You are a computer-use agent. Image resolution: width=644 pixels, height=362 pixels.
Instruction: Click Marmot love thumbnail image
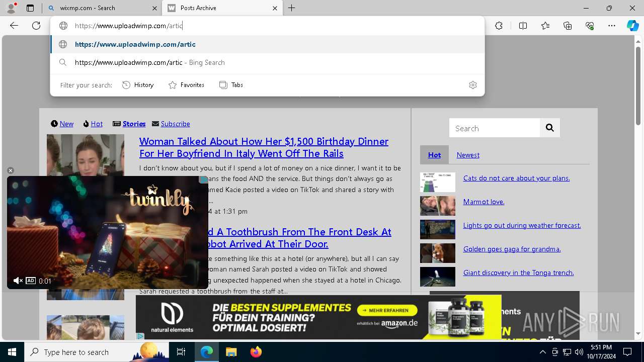(438, 206)
